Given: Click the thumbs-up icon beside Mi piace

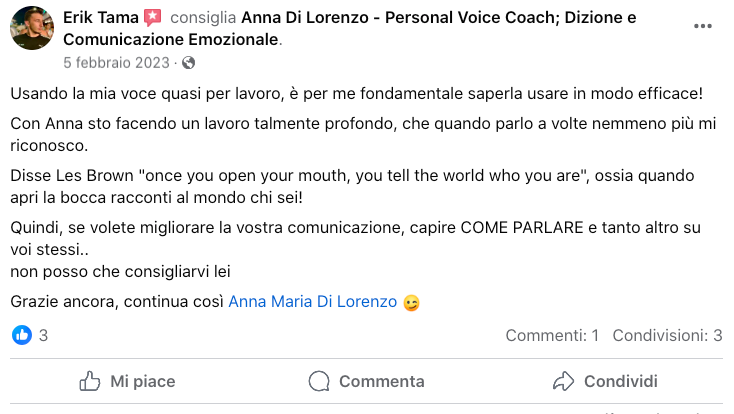Looking at the screenshot, I should (x=90, y=381).
